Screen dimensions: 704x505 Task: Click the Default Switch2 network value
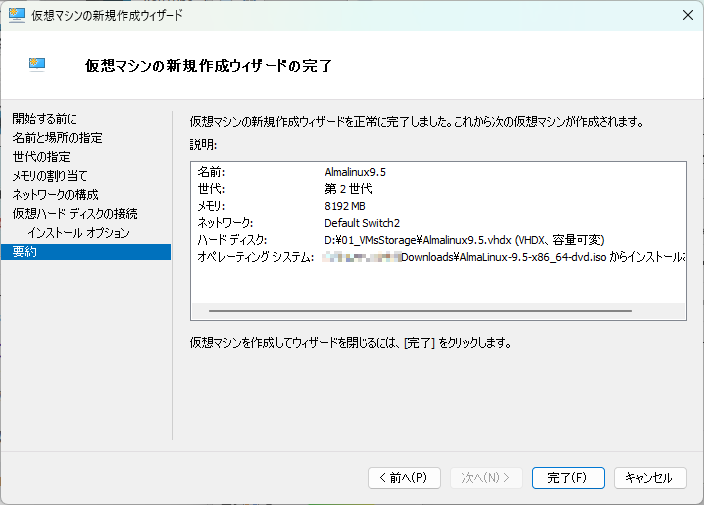tap(361, 223)
